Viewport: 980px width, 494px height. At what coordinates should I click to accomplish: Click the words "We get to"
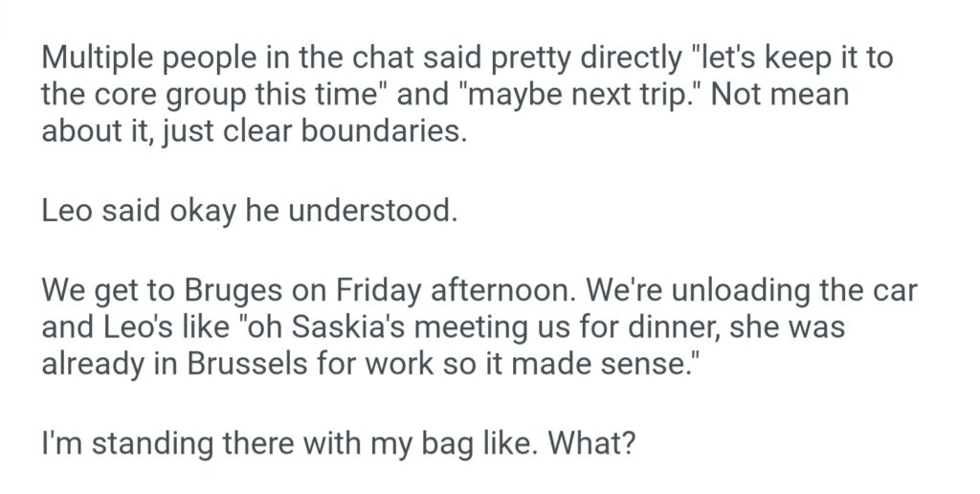coord(104,289)
